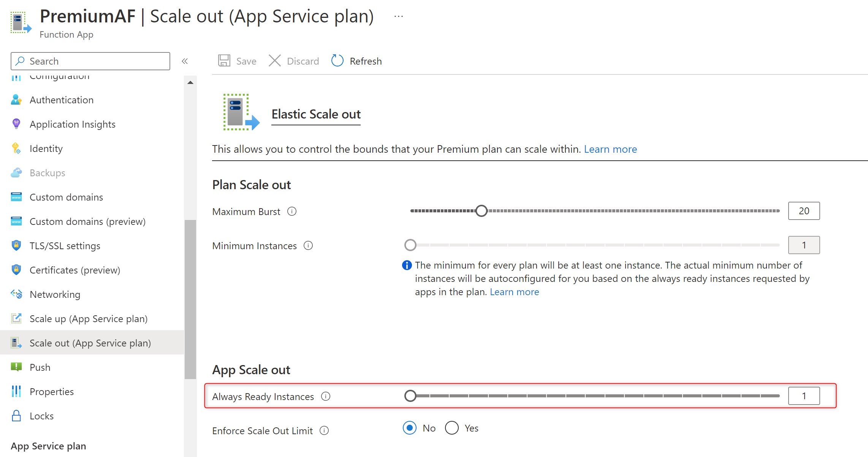Click the Minimum Instances info icon
Screen dimensions: 868x457
click(308, 245)
